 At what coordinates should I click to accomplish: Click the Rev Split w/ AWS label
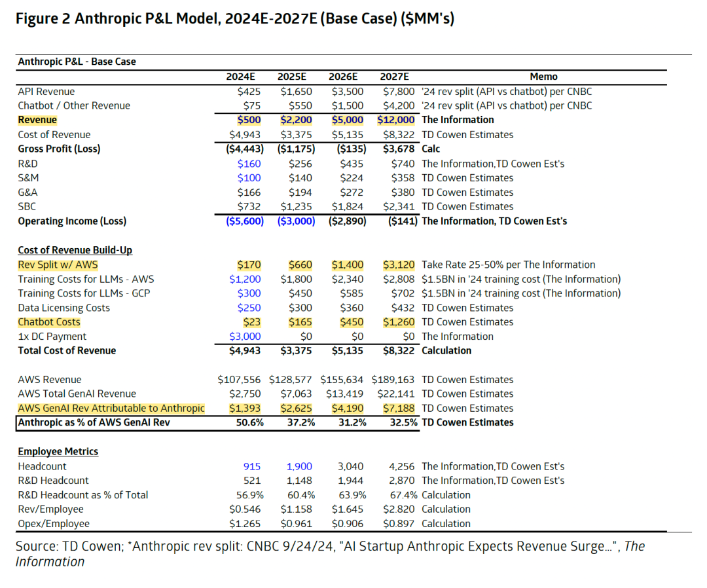[x=58, y=265]
